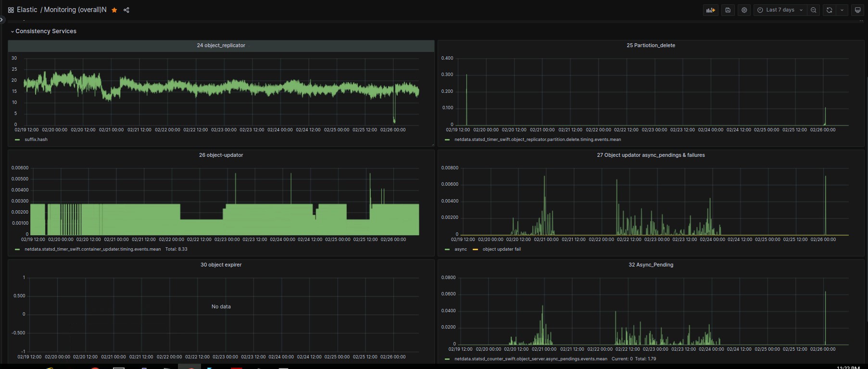This screenshot has width=868, height=369.
Task: Open dashboard settings gear
Action: coord(744,10)
